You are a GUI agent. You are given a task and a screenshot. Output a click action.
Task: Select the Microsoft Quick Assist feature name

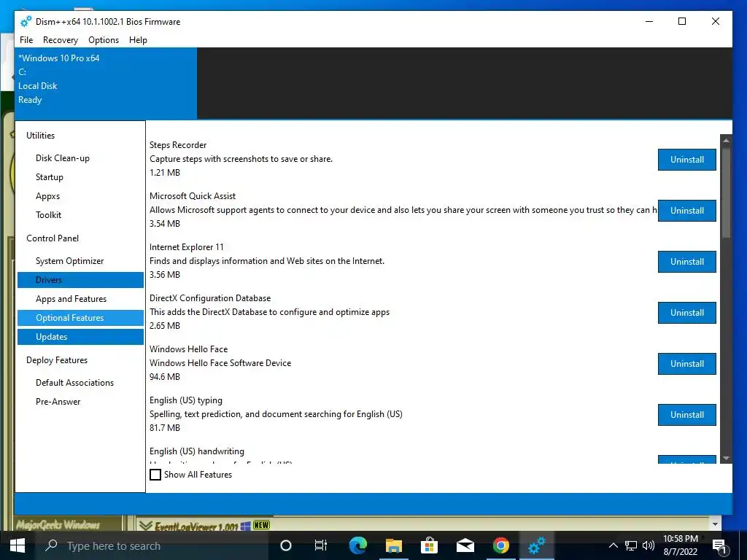(193, 196)
